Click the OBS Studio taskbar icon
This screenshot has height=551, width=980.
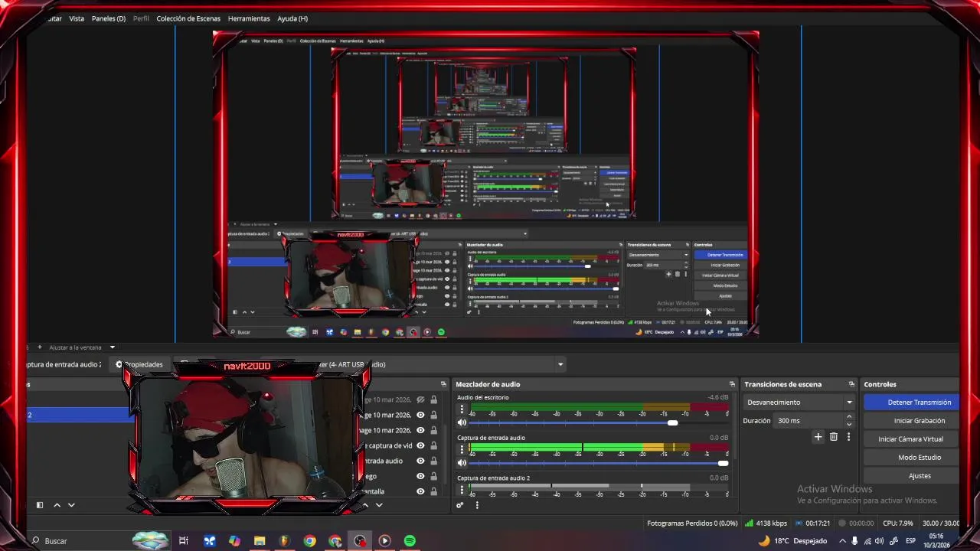(x=360, y=541)
